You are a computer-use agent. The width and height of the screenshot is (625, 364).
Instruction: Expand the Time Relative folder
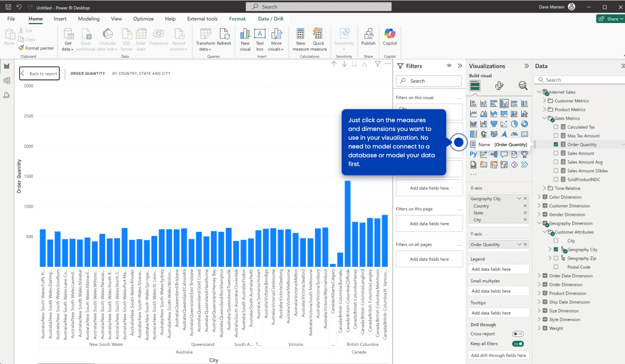(545, 188)
